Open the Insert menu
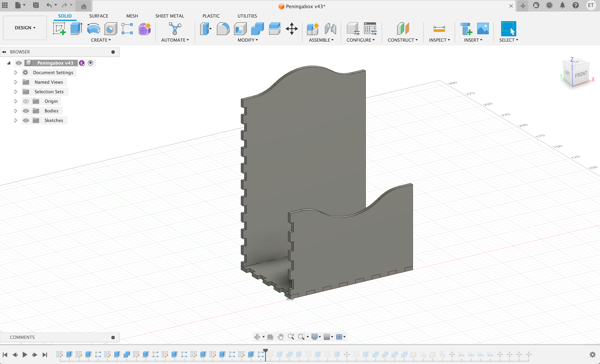 click(x=473, y=40)
